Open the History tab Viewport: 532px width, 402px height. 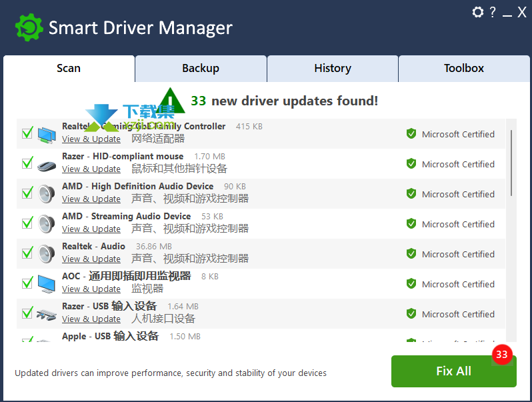pos(333,69)
